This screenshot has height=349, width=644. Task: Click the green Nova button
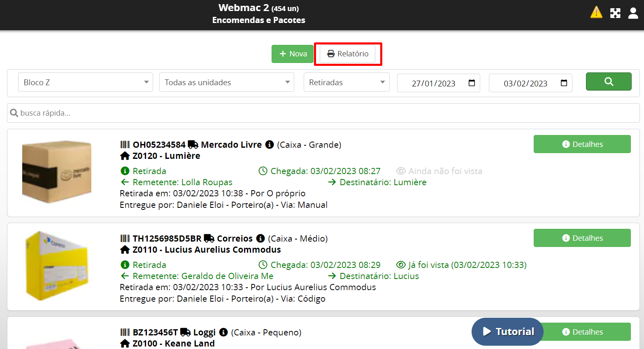tap(293, 54)
